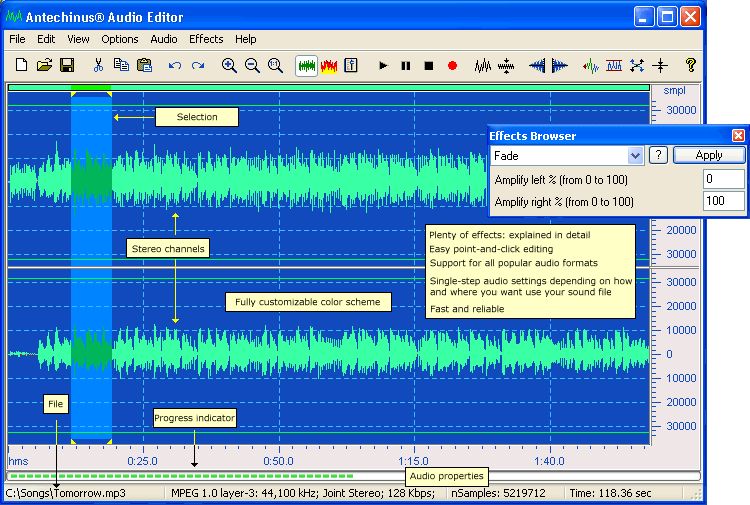Image resolution: width=750 pixels, height=505 pixels.
Task: Open the Fade effect dropdown arrow
Action: point(635,155)
